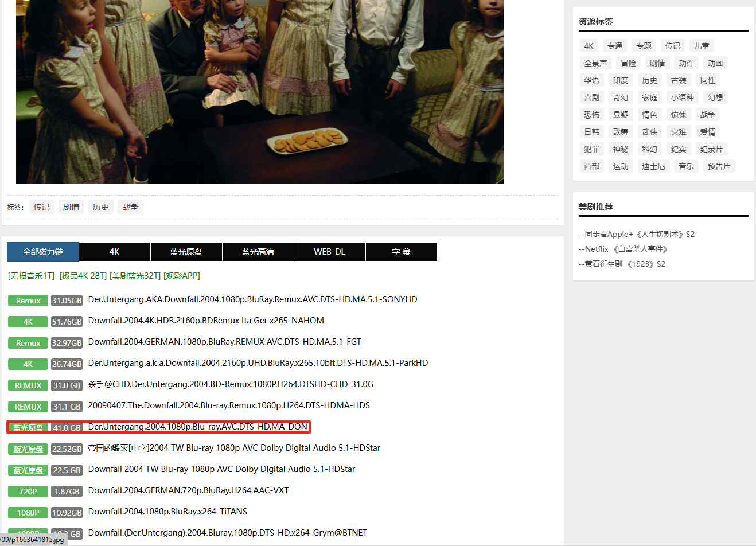Open the 全部磁力链 tab
The image size is (756, 546).
click(x=42, y=252)
